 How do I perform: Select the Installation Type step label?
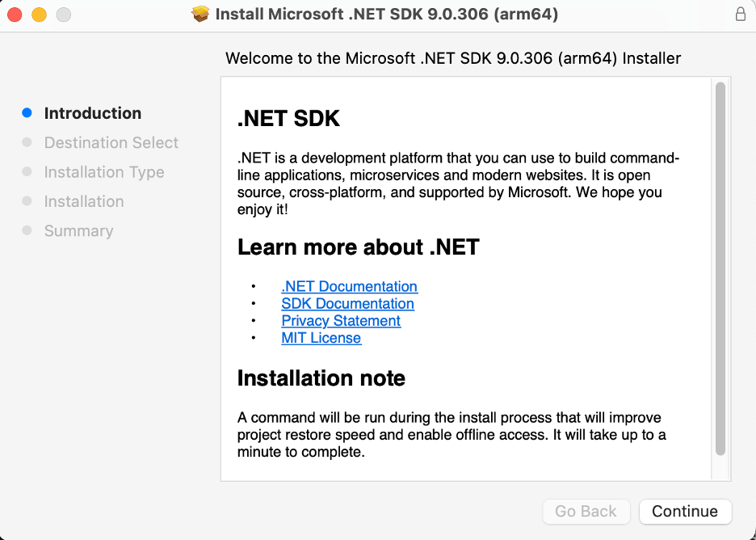pos(104,172)
